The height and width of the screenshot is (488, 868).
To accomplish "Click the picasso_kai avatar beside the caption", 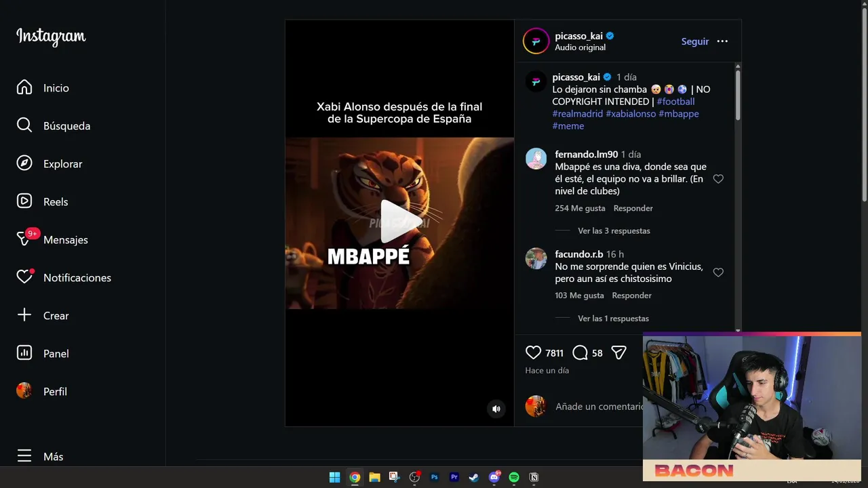I will pos(536,81).
